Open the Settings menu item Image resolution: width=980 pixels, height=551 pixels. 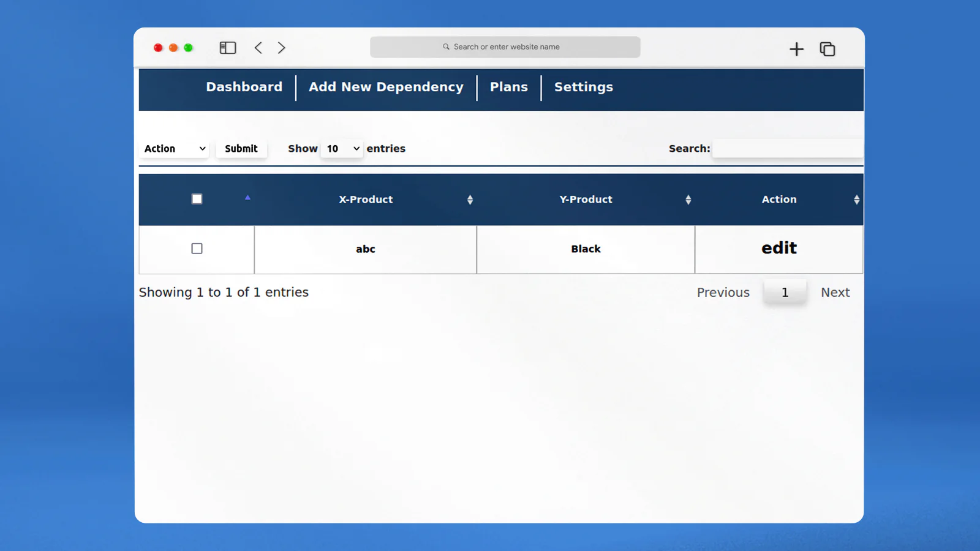584,87
